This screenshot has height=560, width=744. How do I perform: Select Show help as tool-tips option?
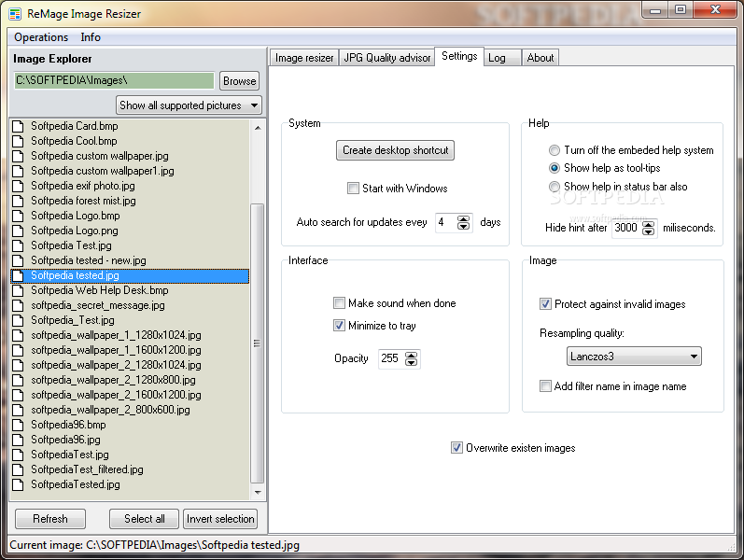[x=554, y=168]
